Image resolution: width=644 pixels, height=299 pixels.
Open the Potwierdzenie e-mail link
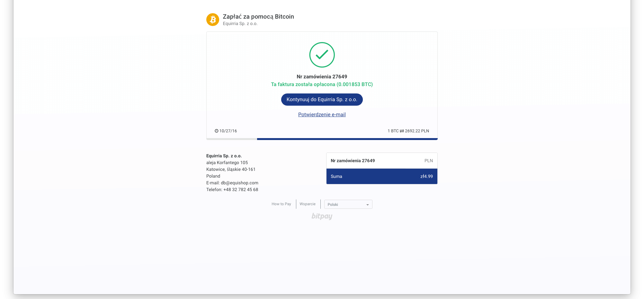[x=322, y=115]
